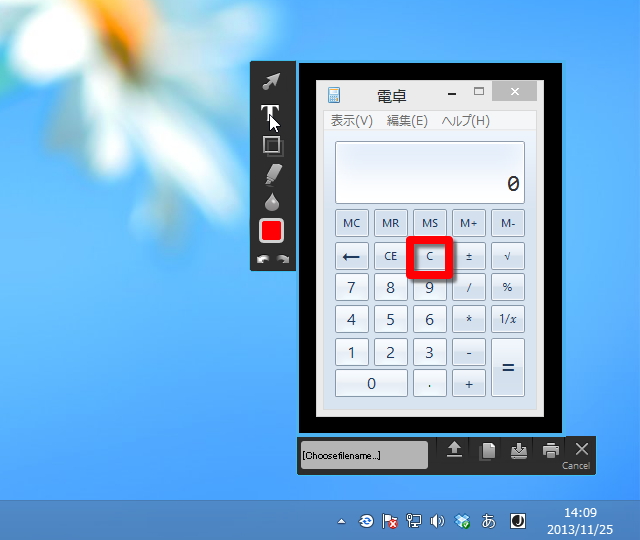Open the volume speaker icon
The image size is (640, 540).
(437, 521)
